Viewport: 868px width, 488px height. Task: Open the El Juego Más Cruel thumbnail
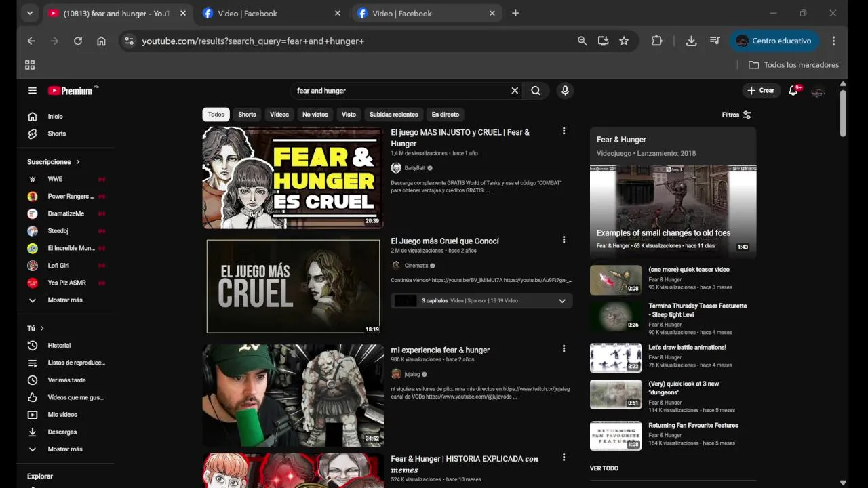point(293,286)
